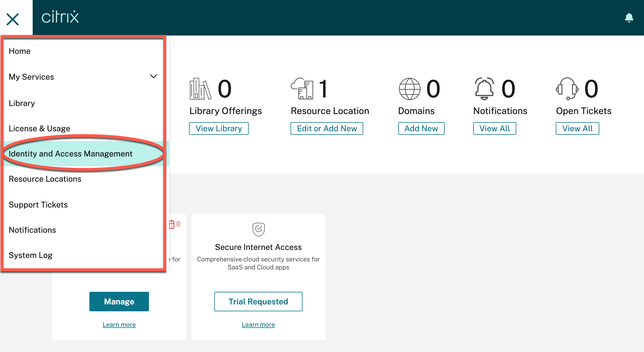Open the notification bell in the header

(629, 18)
